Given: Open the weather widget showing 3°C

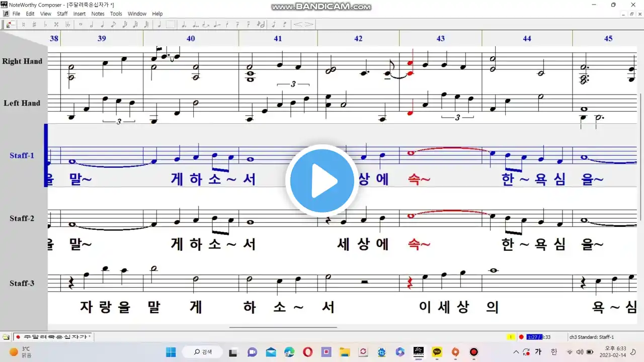Looking at the screenshot, I should 20,352.
